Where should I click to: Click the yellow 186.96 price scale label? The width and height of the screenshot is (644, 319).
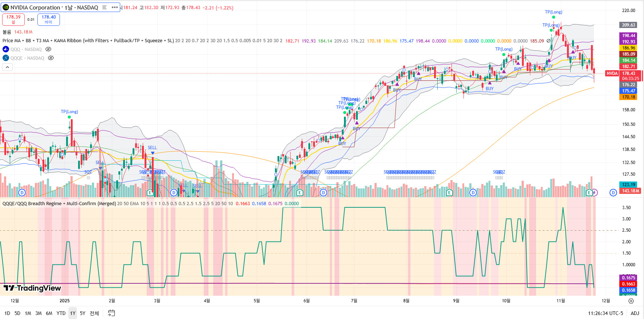pyautogui.click(x=628, y=48)
